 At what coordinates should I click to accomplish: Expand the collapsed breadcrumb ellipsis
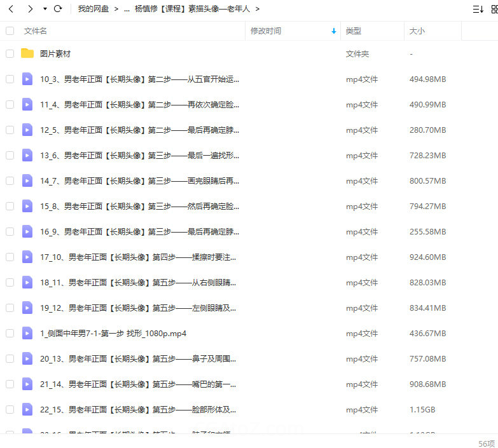point(127,9)
